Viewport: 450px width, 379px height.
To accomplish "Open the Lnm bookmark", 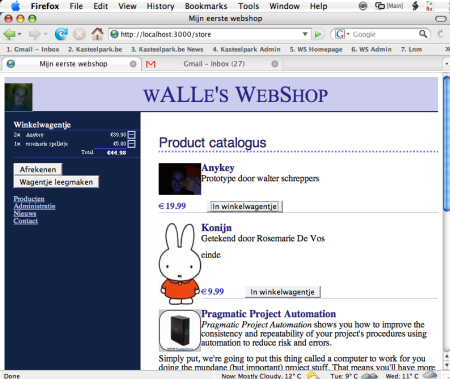I will 411,49.
